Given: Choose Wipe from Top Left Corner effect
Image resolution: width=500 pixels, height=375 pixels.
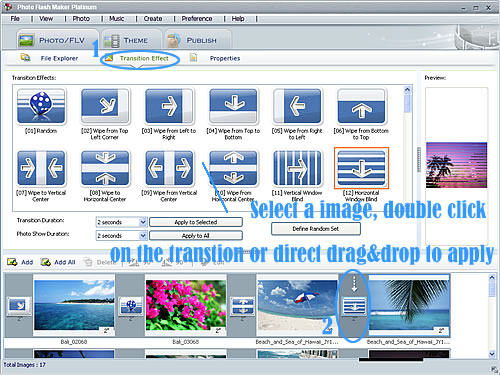Looking at the screenshot, I should 105,106.
